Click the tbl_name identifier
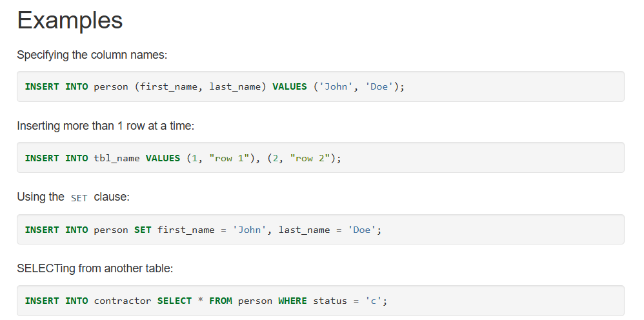Image resolution: width=644 pixels, height=320 pixels. coord(117,158)
